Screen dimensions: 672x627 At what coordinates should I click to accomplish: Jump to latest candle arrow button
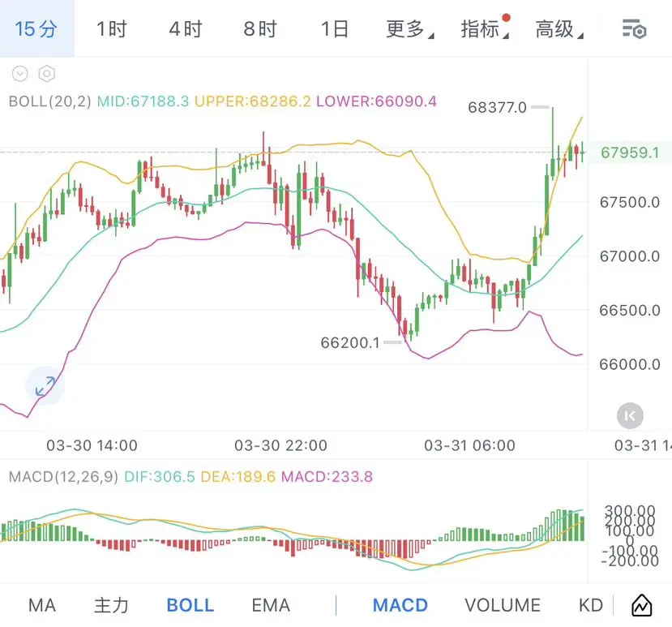tap(630, 416)
